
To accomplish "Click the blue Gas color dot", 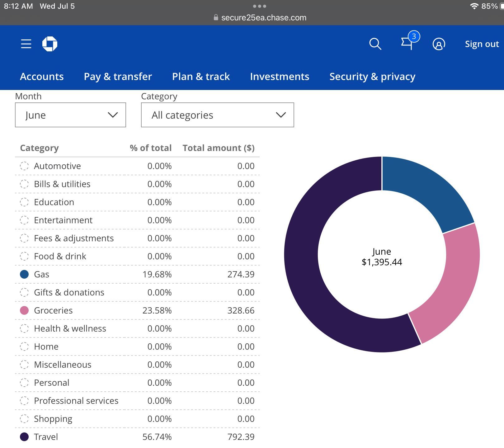I will [24, 274].
